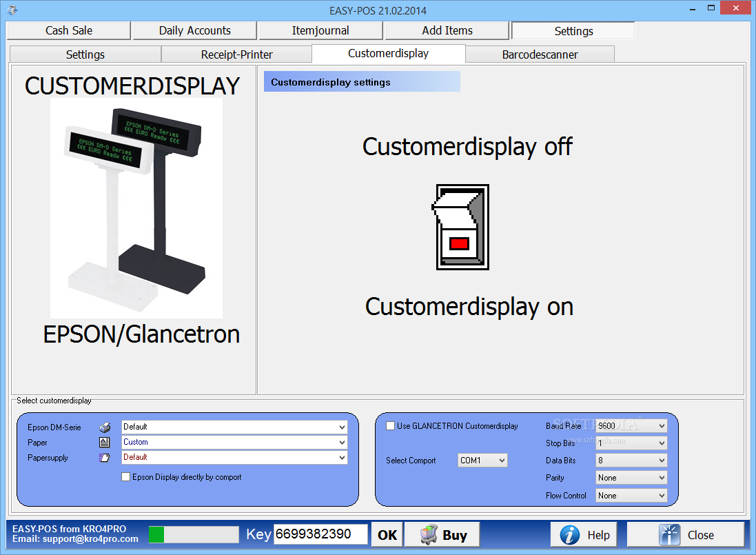The height and width of the screenshot is (555, 756).
Task: Click the Epson DM-Serie printer icon
Action: [x=105, y=427]
